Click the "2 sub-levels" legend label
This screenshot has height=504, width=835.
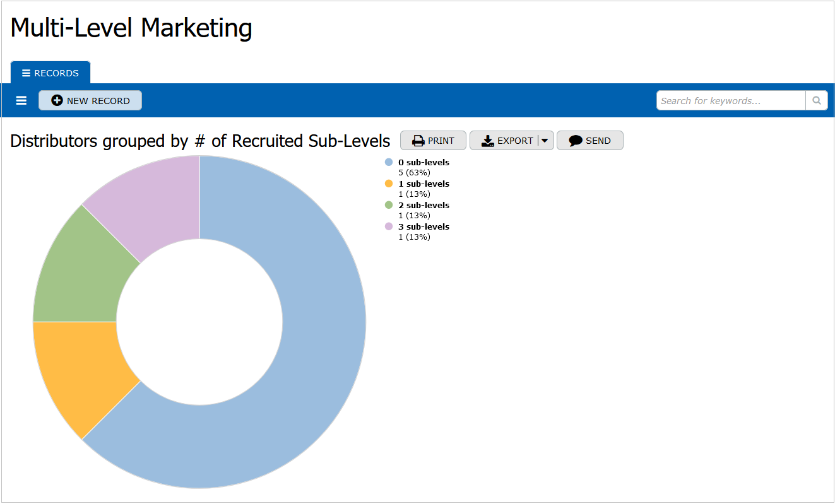(x=423, y=205)
